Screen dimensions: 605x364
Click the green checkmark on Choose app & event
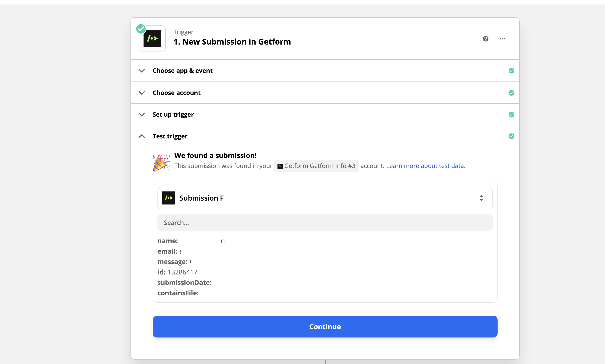coord(511,71)
